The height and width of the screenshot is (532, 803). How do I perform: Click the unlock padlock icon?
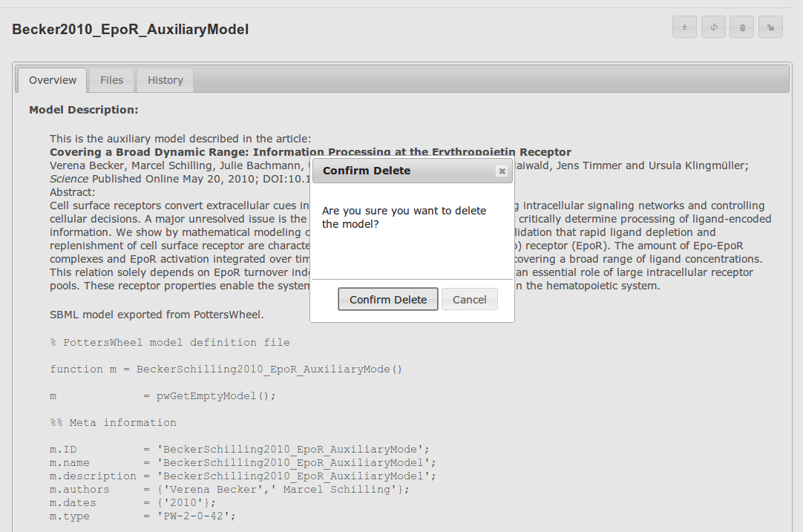click(x=770, y=27)
